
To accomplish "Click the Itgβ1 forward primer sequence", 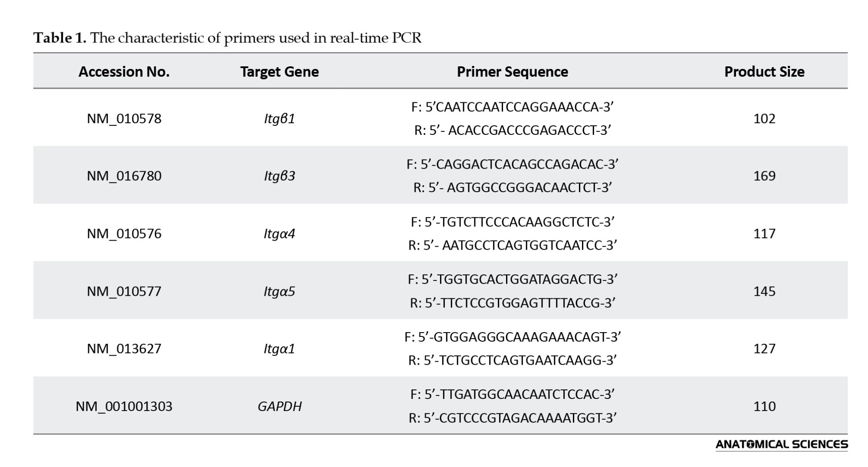I will (x=512, y=107).
